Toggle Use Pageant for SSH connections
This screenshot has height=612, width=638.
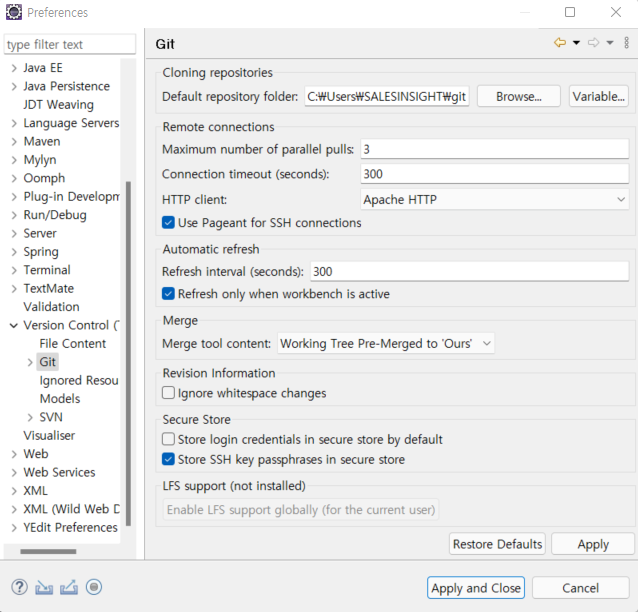click(168, 223)
